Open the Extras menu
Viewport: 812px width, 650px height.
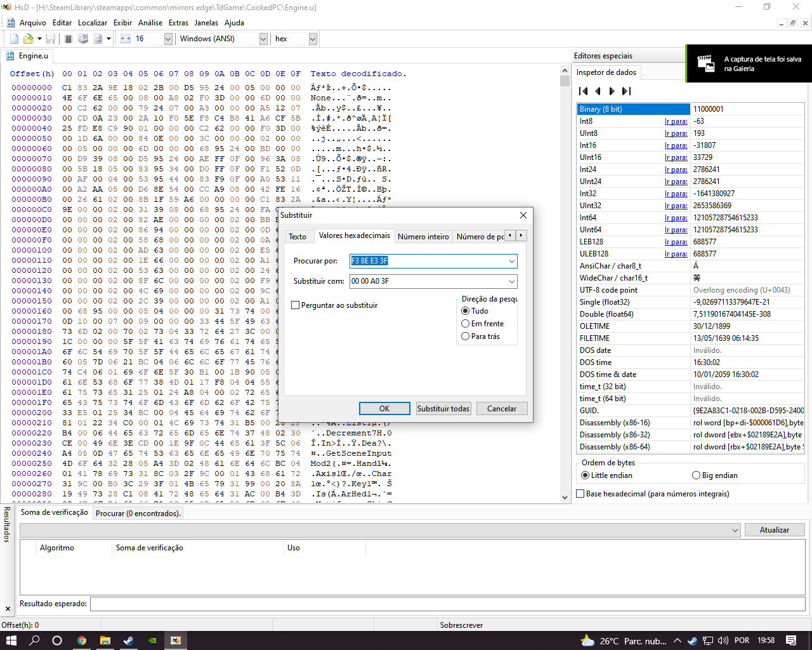(178, 23)
